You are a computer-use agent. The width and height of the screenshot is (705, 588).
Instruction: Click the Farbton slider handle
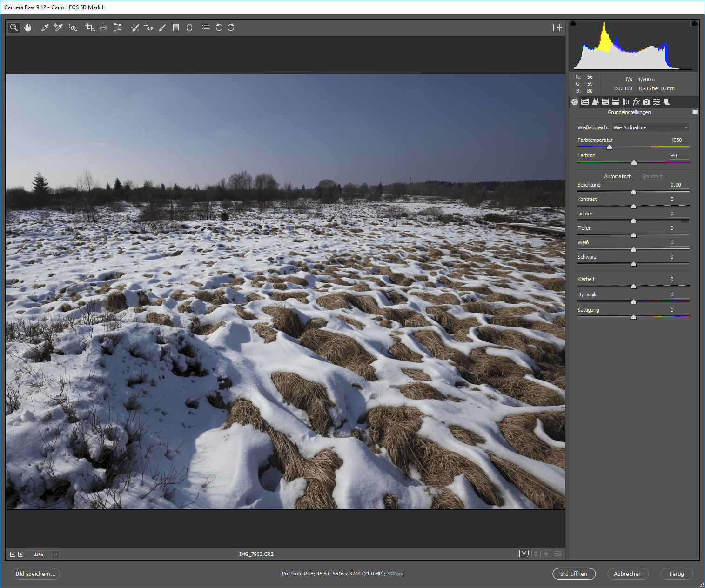[634, 162]
